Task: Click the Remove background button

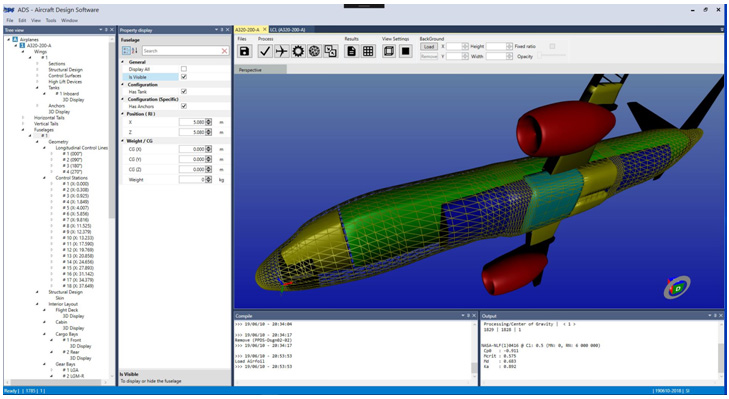Action: click(x=429, y=56)
